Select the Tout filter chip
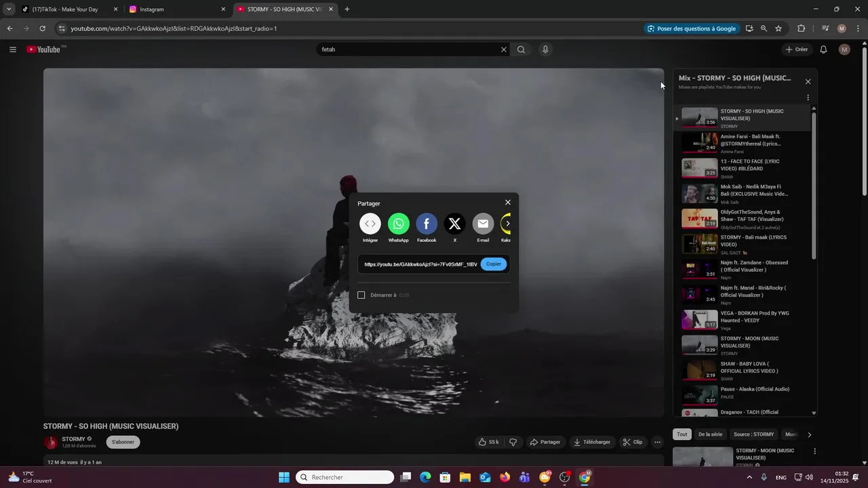 click(682, 434)
